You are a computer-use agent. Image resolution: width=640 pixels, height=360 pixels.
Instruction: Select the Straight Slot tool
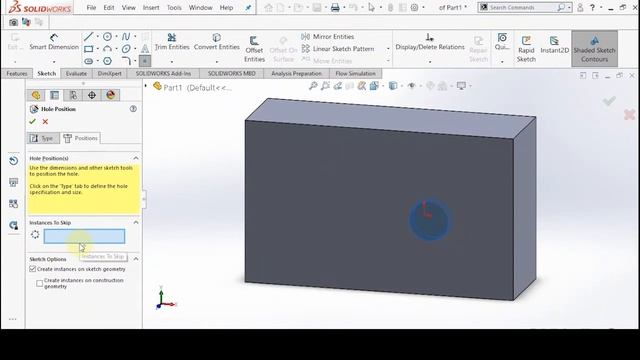coord(89,61)
